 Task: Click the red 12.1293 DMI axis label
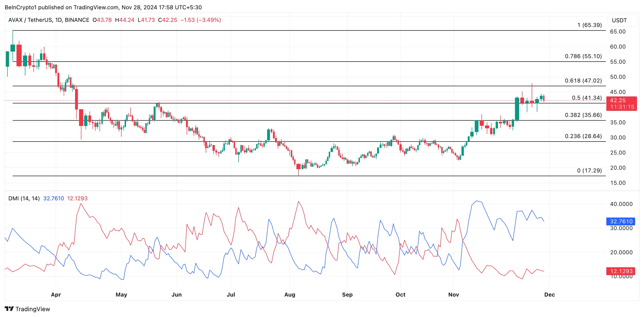(x=621, y=271)
